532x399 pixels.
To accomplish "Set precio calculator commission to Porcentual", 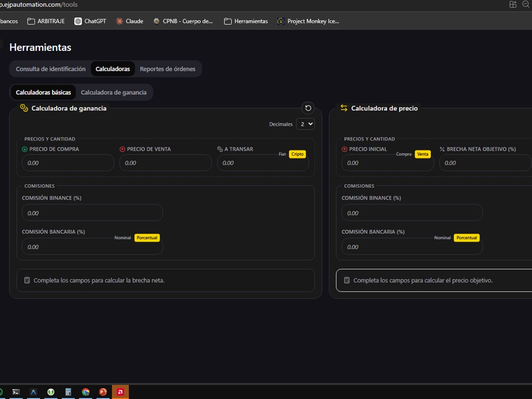I will [467, 238].
